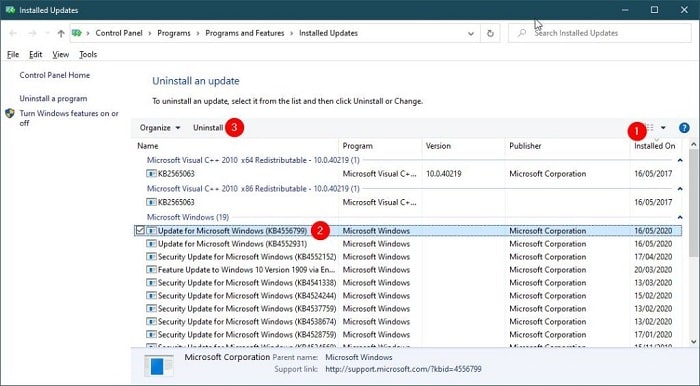Select Security Update (KB4528759) row
Viewport: 700px width, 386px height.
point(408,335)
